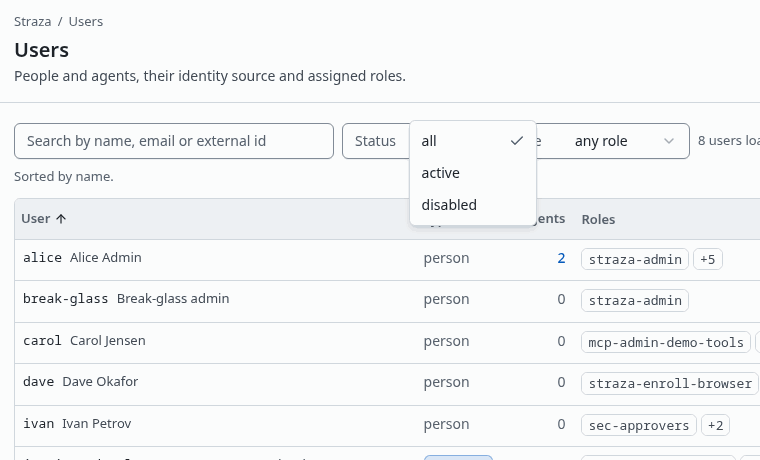The height and width of the screenshot is (460, 760).
Task: Click the '8 users' loaded count
Action: pyautogui.click(x=729, y=141)
